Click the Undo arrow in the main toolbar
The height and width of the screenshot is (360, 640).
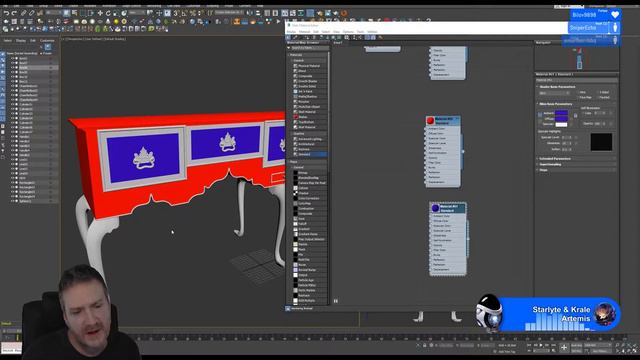point(7,13)
